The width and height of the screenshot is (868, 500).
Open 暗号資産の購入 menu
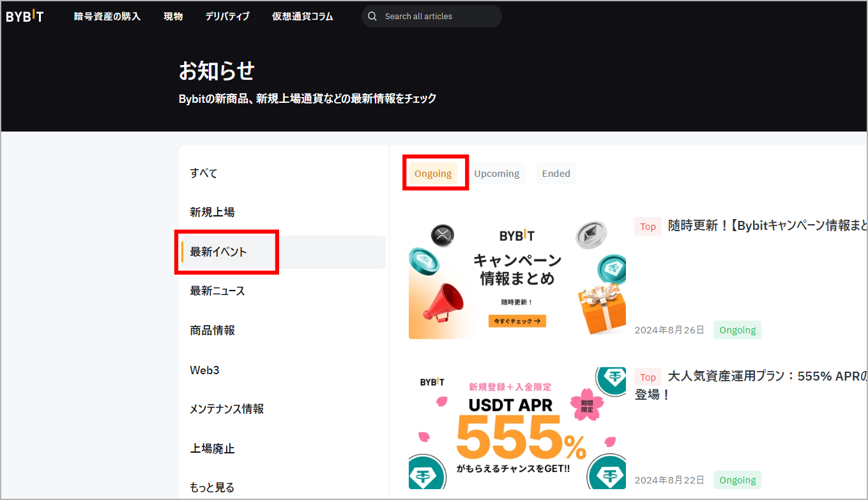[x=107, y=17]
